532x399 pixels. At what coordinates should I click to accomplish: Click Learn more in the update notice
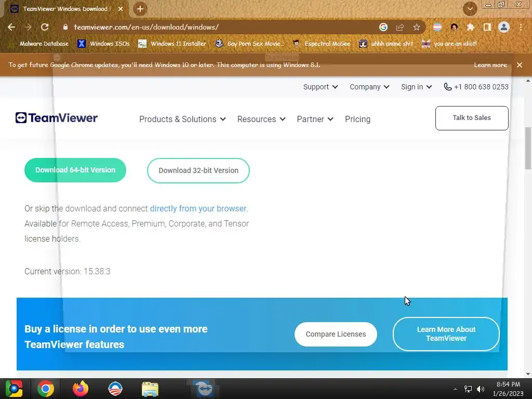click(x=490, y=65)
